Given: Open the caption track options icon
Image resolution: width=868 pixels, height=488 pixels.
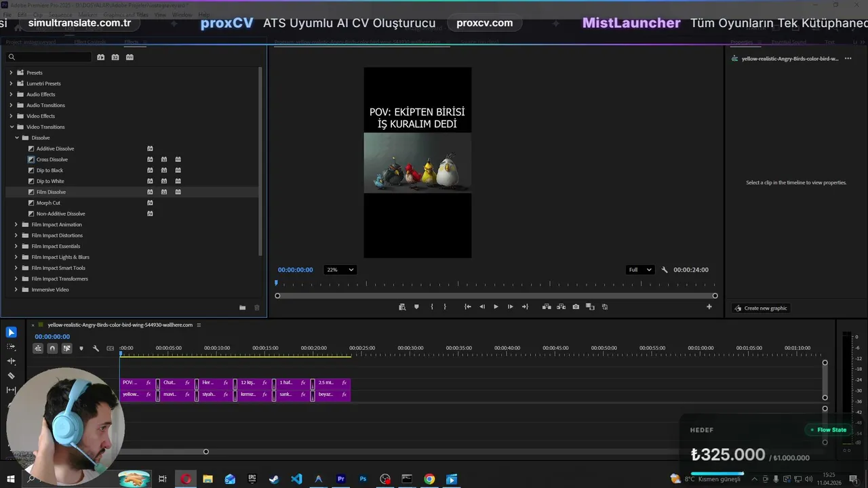Looking at the screenshot, I should (111, 348).
